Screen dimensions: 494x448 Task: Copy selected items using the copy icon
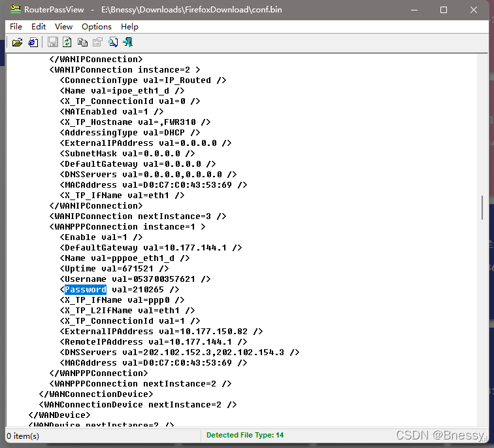pos(82,42)
